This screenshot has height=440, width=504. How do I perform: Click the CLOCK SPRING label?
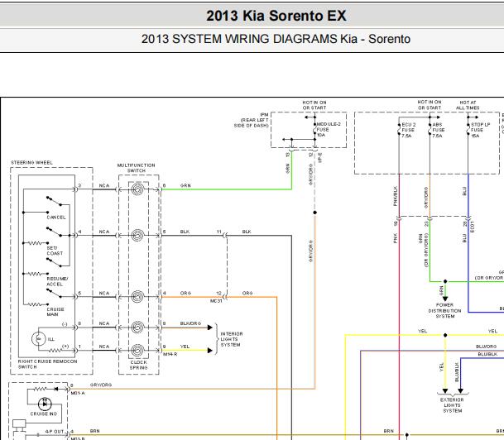138,365
